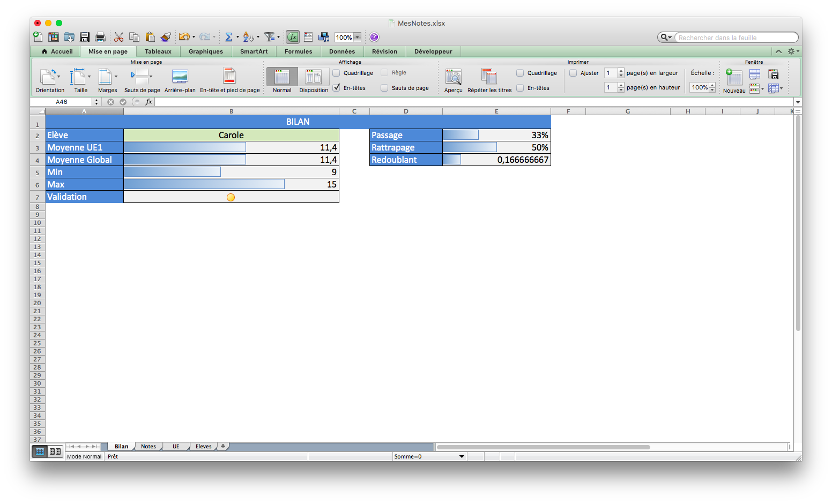This screenshot has width=832, height=504.
Task: Switch to the Formules ribbon tab
Action: [298, 51]
